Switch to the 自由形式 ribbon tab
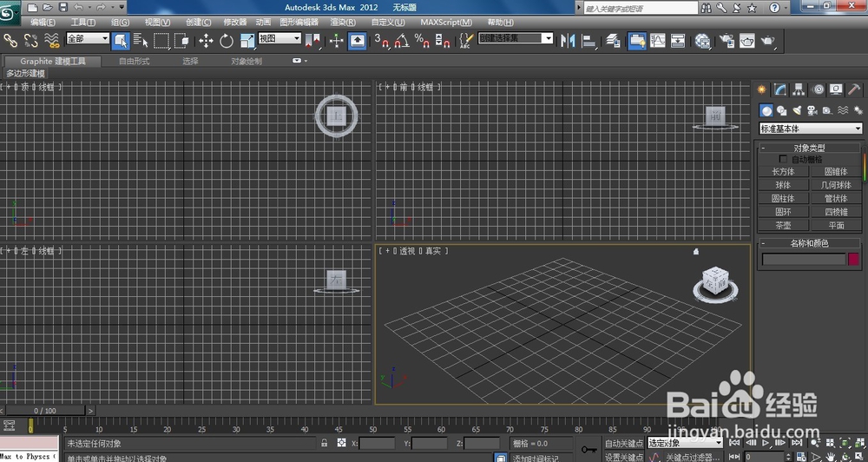868x462 pixels. (x=135, y=62)
